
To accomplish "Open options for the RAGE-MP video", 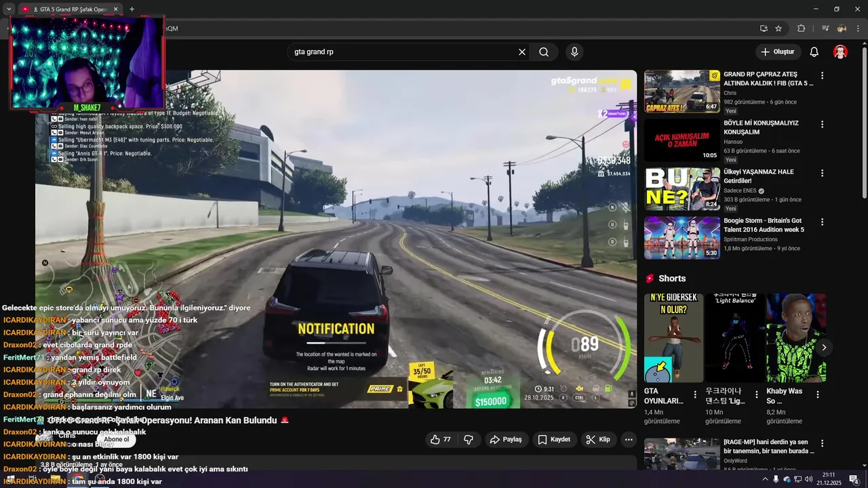I will pos(822,443).
